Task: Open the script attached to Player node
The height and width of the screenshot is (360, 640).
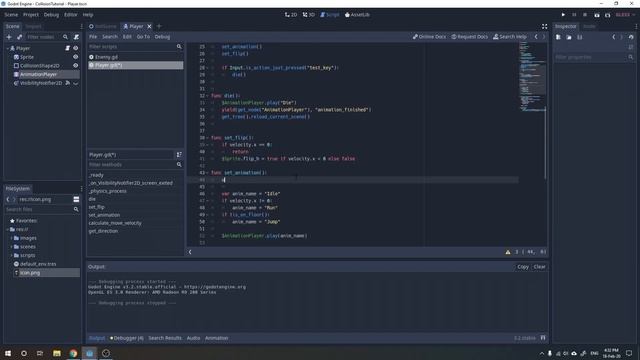Action: pyautogui.click(x=68, y=48)
